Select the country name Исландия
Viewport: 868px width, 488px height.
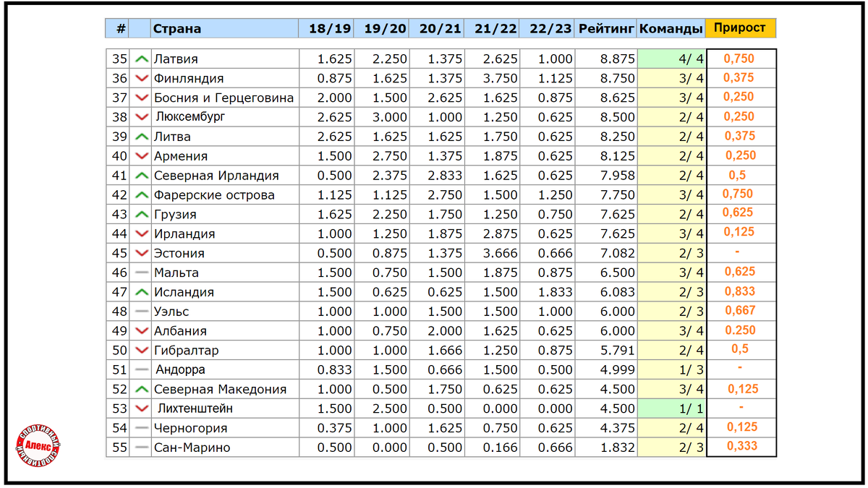tap(184, 293)
